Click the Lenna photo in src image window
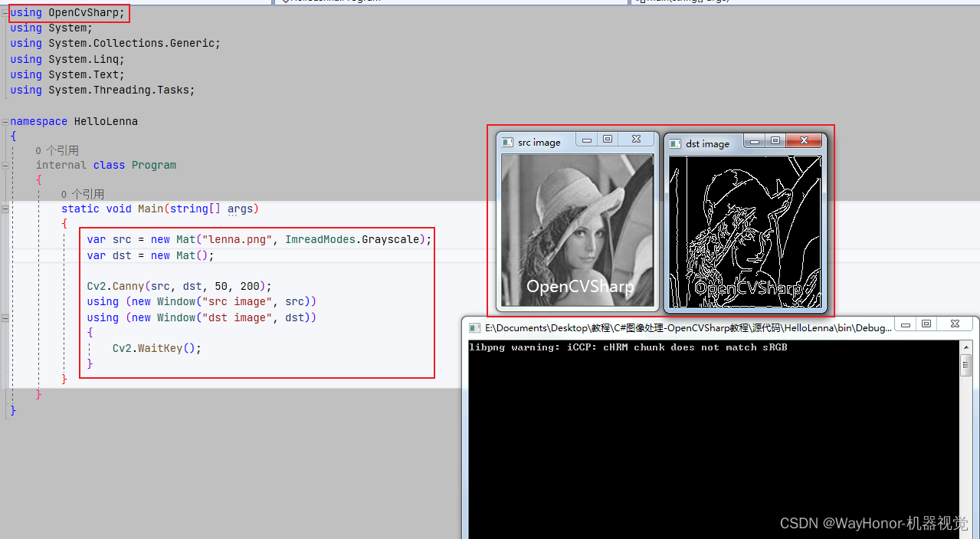The image size is (980, 539). click(578, 226)
